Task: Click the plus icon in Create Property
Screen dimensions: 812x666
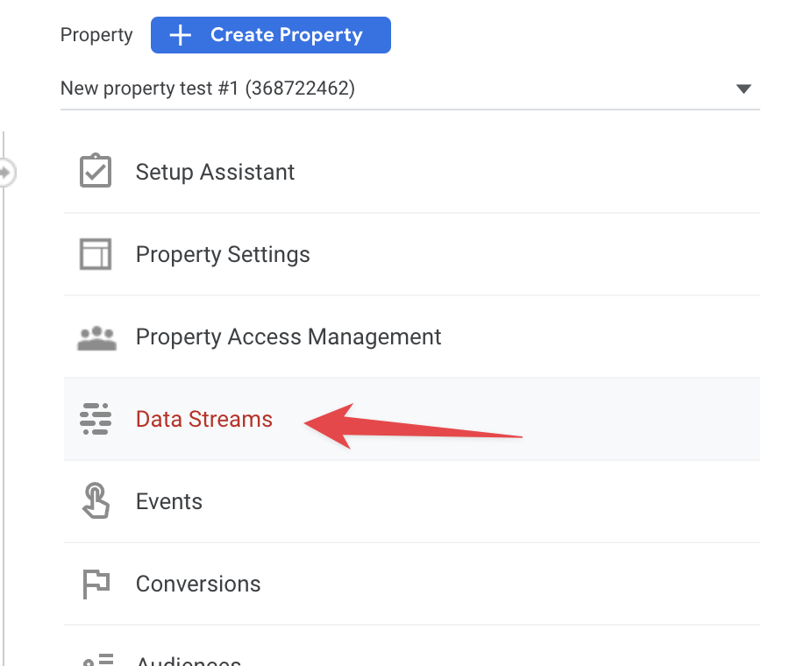Action: click(181, 35)
